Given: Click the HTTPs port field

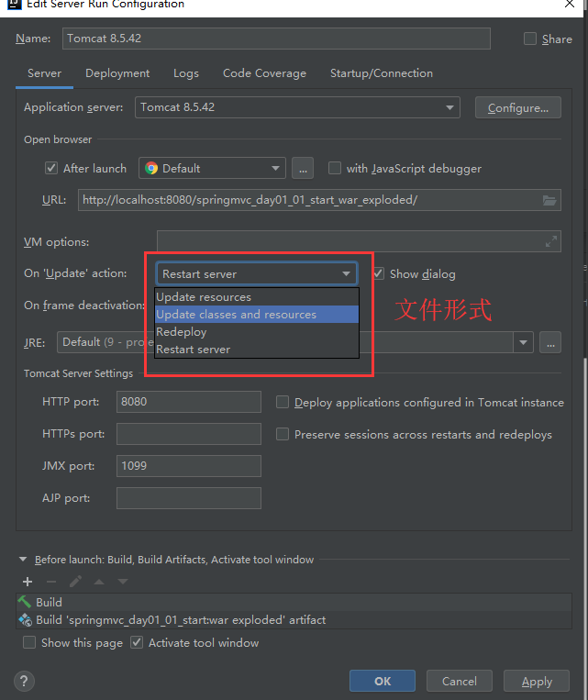Looking at the screenshot, I should pos(189,434).
